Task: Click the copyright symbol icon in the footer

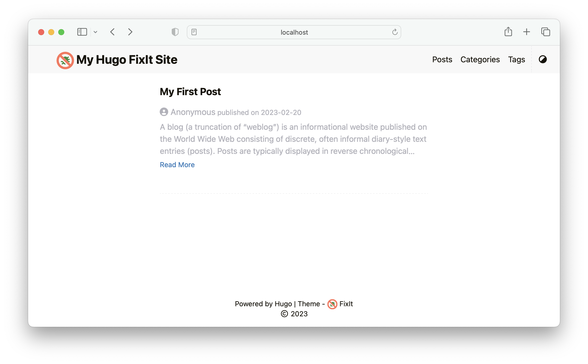Action: pos(284,314)
